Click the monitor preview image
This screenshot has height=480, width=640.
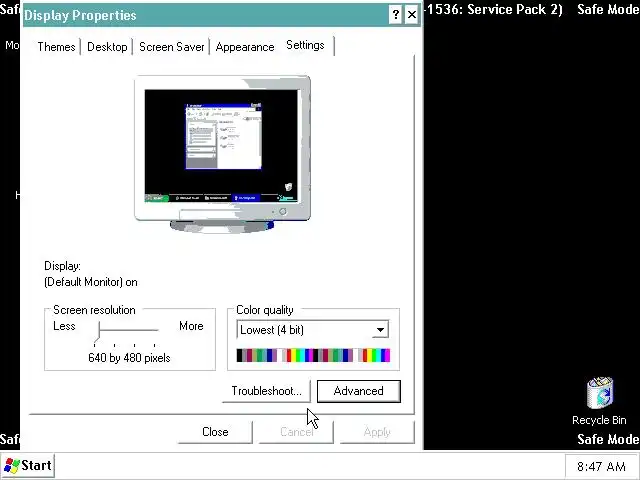(222, 154)
